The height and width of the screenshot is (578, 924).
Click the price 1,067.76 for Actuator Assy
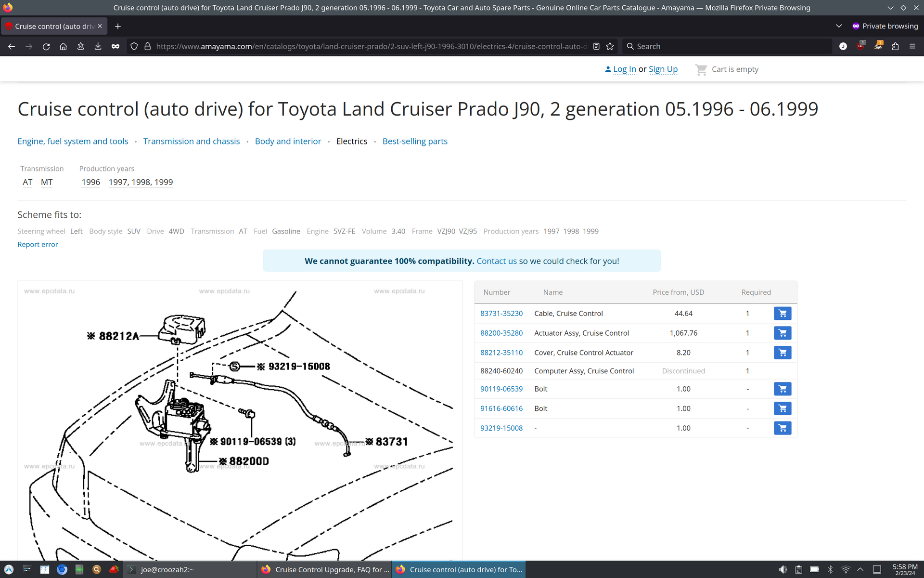click(x=683, y=333)
